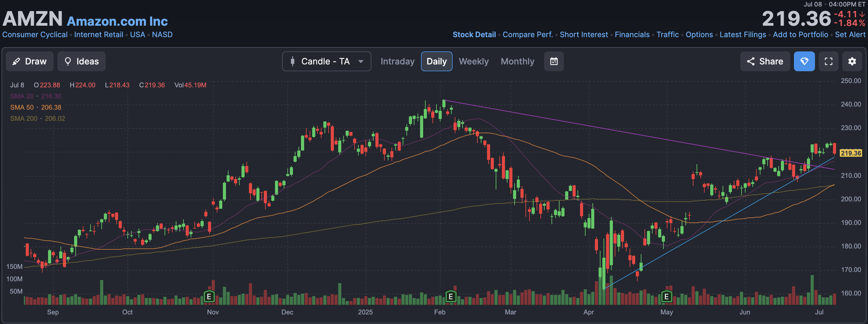Image resolution: width=868 pixels, height=324 pixels.
Task: Open the Short Interest link
Action: [x=584, y=35]
